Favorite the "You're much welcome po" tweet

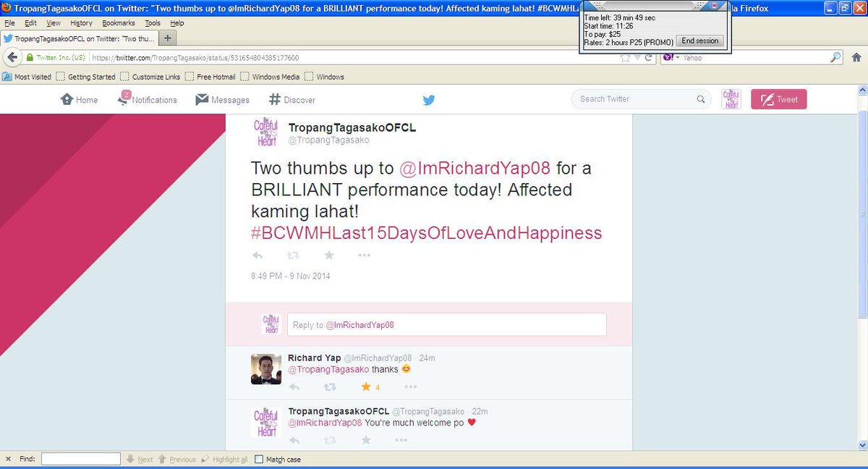click(x=366, y=440)
